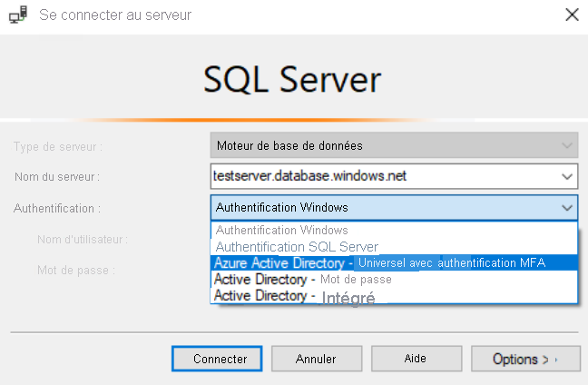The image size is (588, 385).
Task: Click the SQL Server banner heading
Action: pos(292,81)
